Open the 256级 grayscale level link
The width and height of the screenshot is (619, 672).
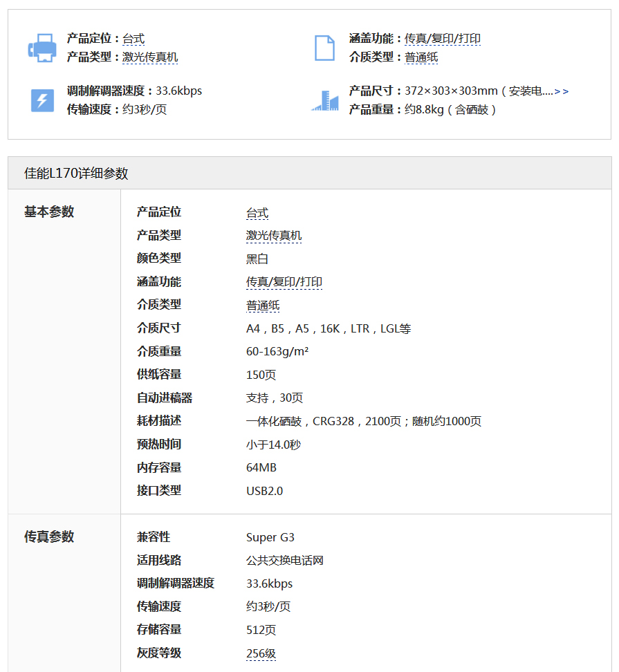261,653
